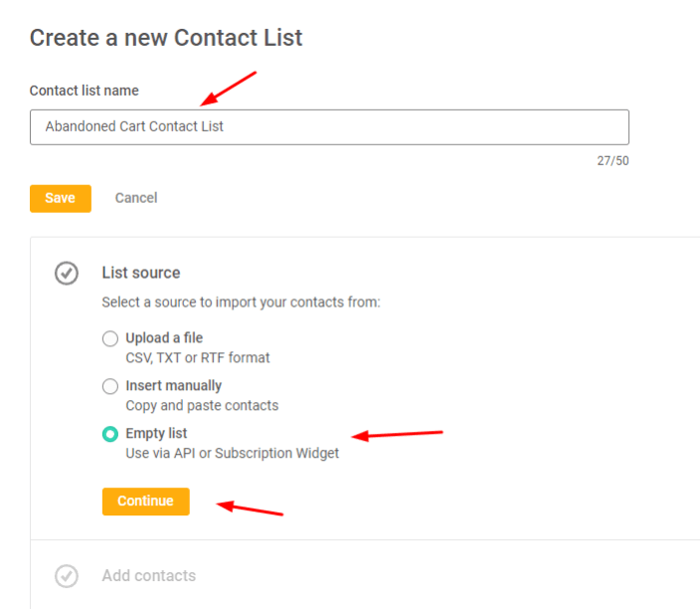Click the CSV, TXT or RTF format description
700x609 pixels.
coord(198,358)
